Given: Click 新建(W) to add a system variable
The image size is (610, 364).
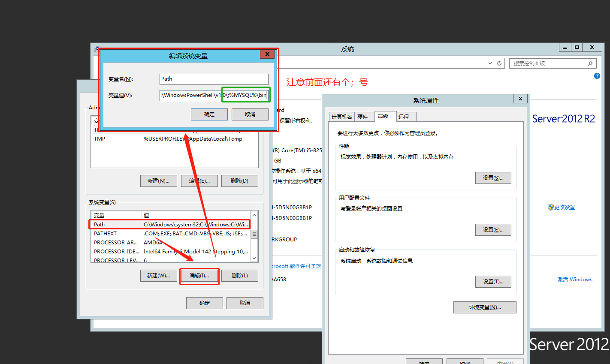Looking at the screenshot, I should coord(158,275).
